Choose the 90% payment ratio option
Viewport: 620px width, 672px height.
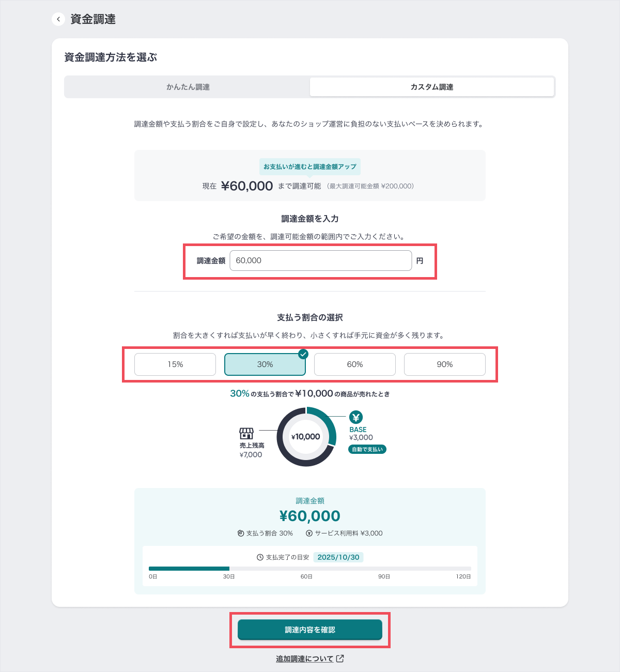(x=445, y=364)
